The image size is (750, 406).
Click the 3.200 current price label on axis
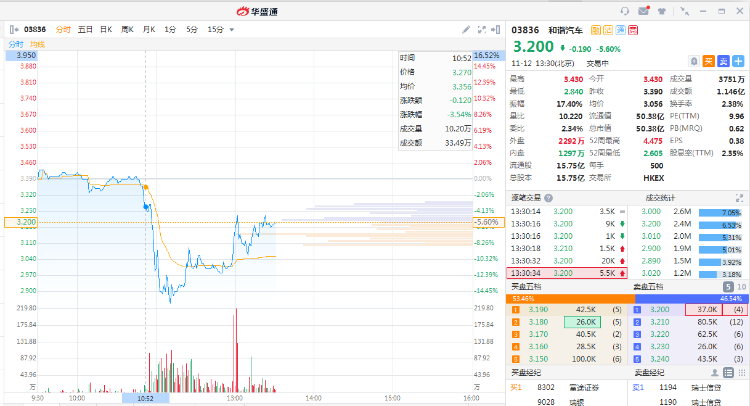pyautogui.click(x=21, y=222)
